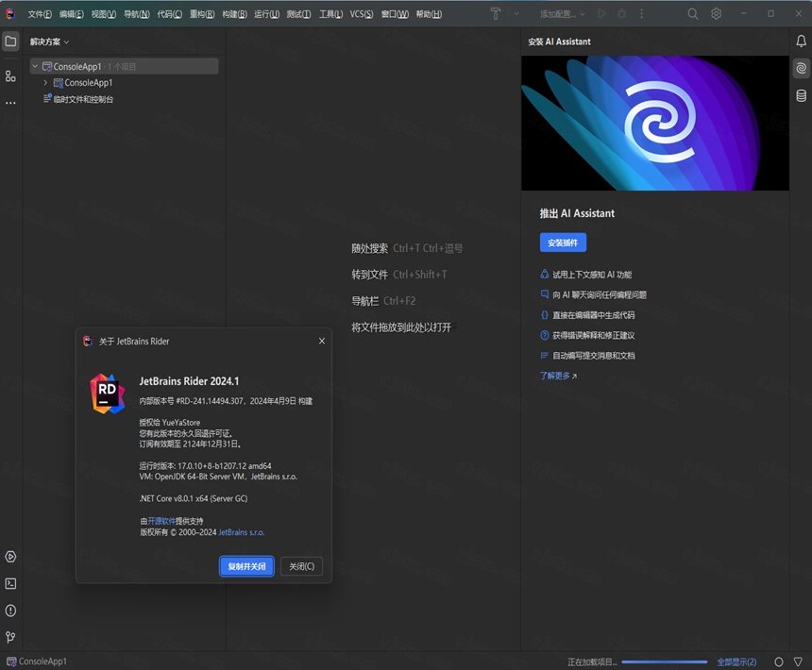Show more tool windows ellipsis

(11, 103)
